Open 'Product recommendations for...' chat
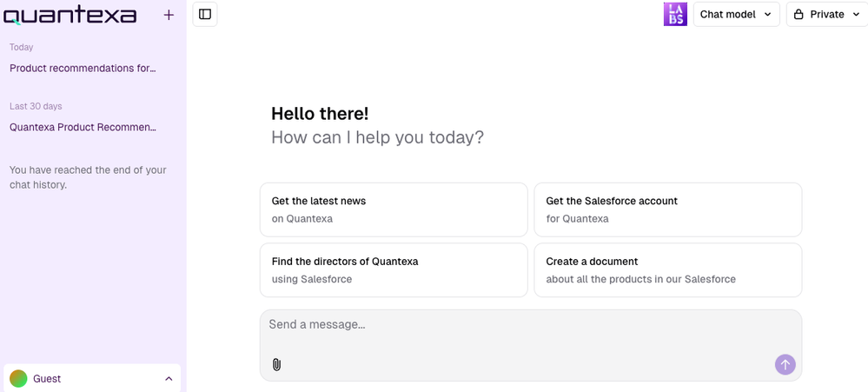 pyautogui.click(x=83, y=68)
